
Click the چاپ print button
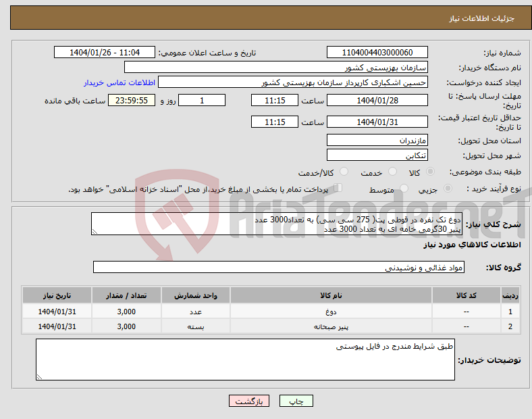tap(296, 401)
